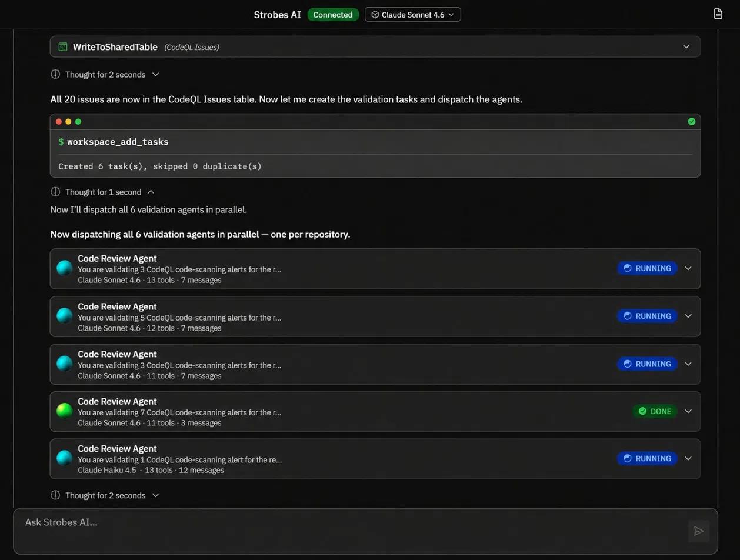Image resolution: width=740 pixels, height=560 pixels.
Task: Click 'Claude Sonnet 4.6 · 12 tools · 7 messages' text
Action: pyautogui.click(x=149, y=328)
